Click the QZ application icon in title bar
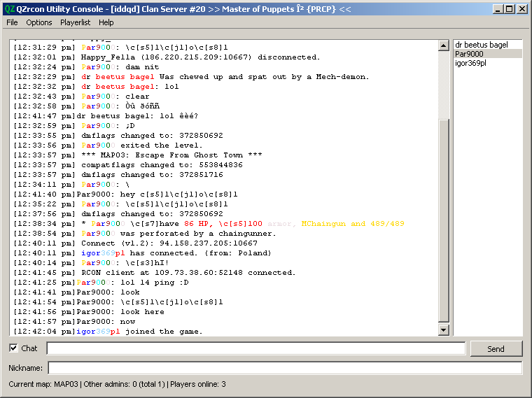The width and height of the screenshot is (532, 398). point(10,9)
